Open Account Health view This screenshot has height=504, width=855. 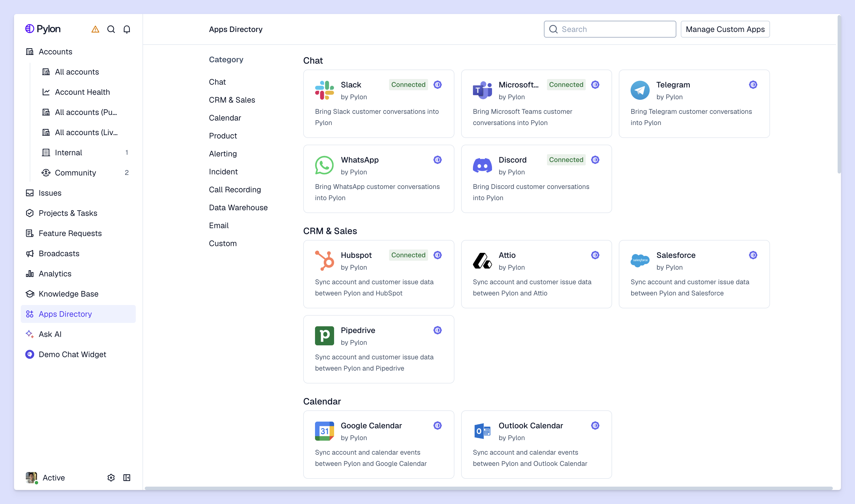click(x=86, y=92)
